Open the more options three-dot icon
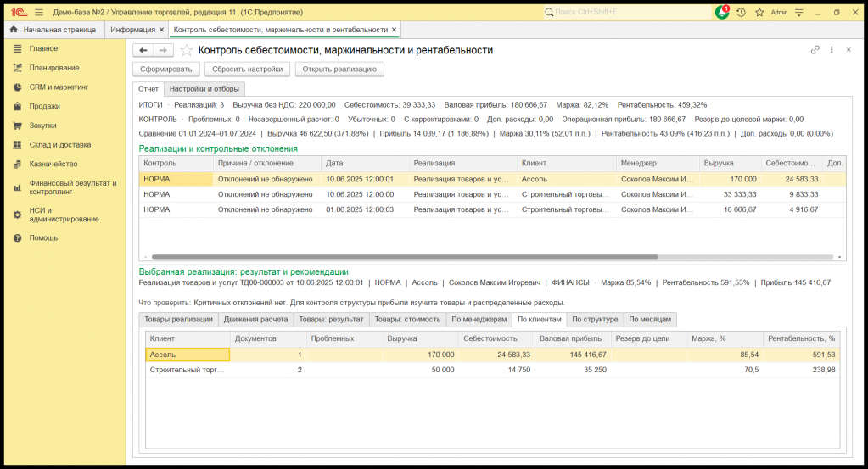 pos(832,50)
